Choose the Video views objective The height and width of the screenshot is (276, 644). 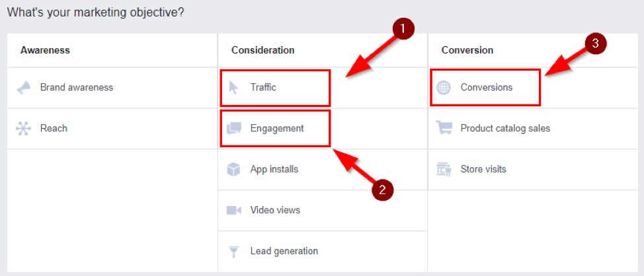[275, 210]
